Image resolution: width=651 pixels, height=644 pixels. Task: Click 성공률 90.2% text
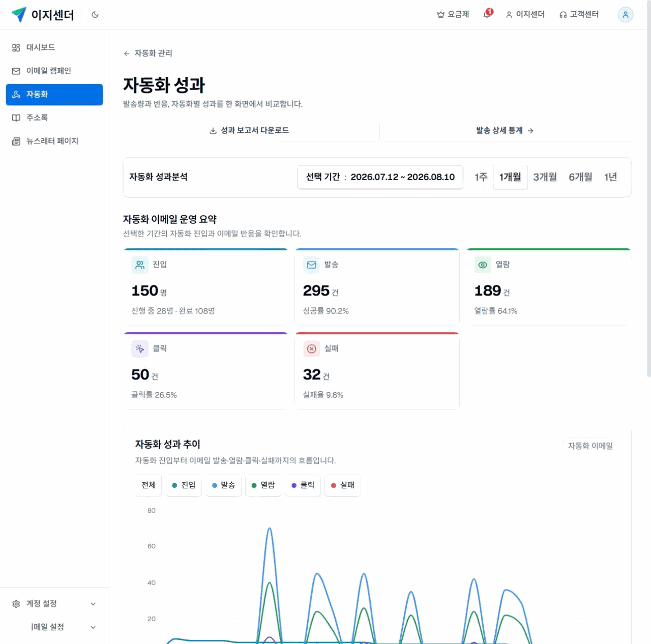tap(326, 311)
